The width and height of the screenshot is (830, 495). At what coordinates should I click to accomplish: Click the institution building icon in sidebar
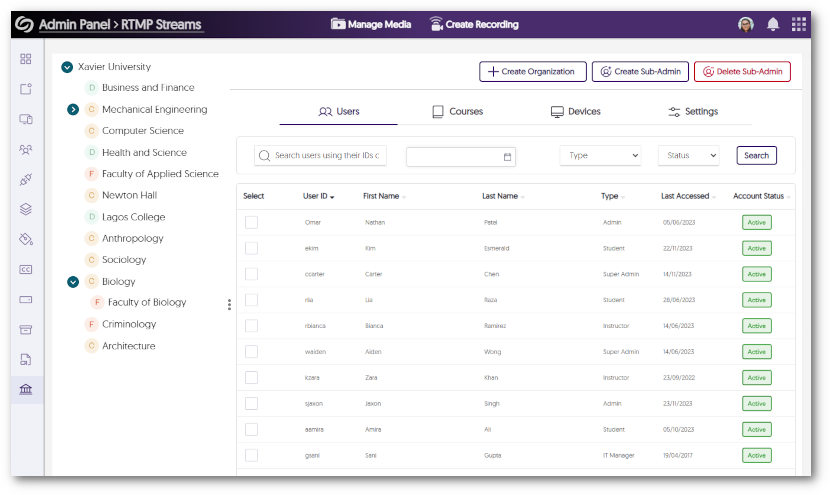click(25, 390)
